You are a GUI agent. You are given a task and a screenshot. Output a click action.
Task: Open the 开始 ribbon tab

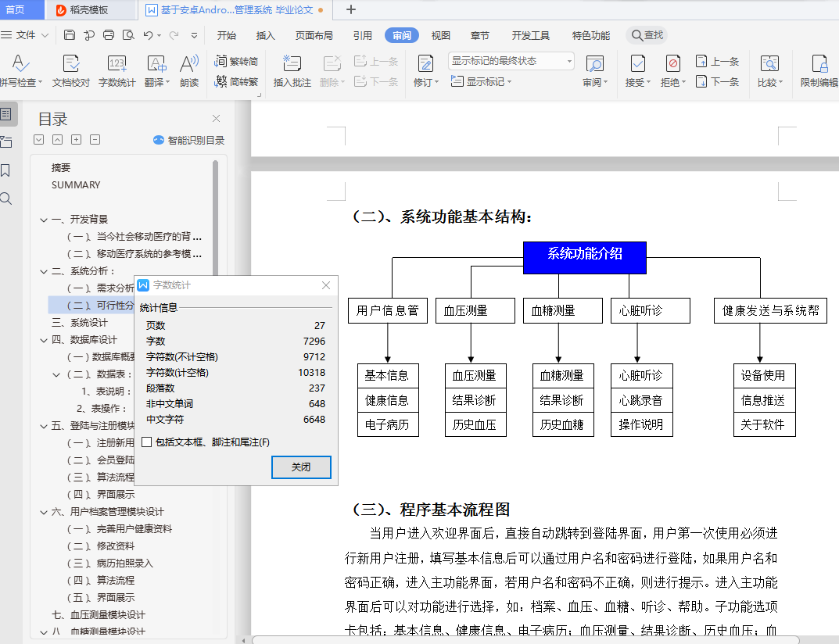pos(226,35)
